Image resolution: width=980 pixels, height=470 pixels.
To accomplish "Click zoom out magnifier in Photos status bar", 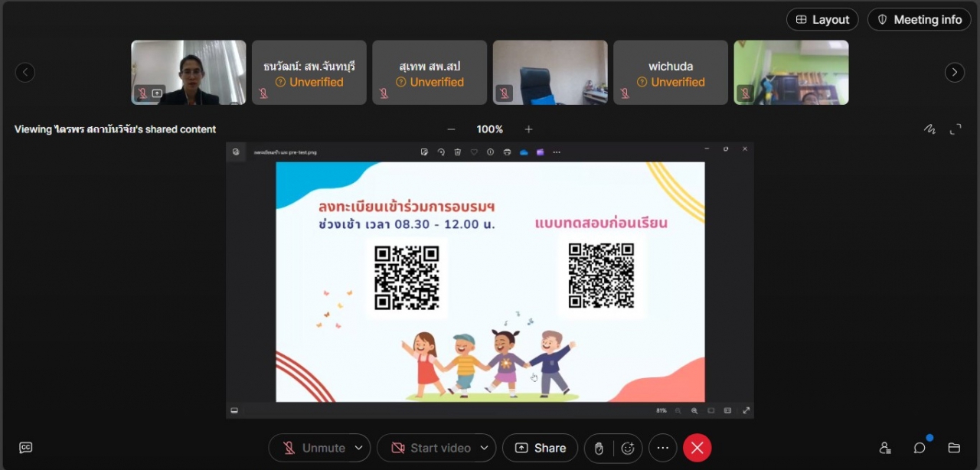I will (678, 410).
